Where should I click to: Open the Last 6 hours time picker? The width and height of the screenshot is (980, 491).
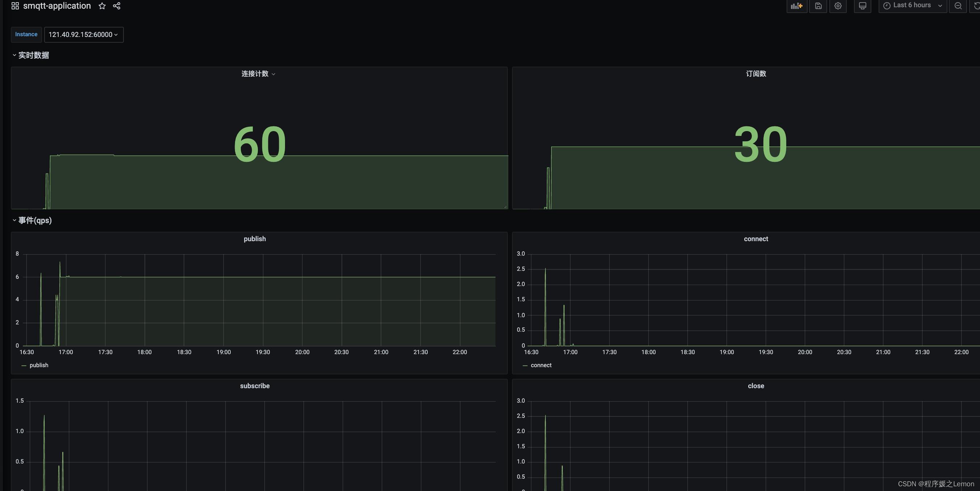pos(913,6)
